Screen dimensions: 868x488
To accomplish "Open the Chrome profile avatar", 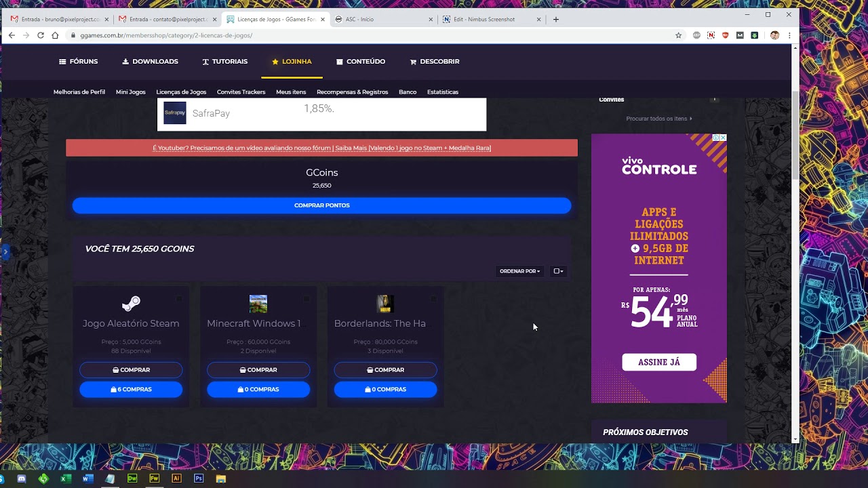I will 774,35.
